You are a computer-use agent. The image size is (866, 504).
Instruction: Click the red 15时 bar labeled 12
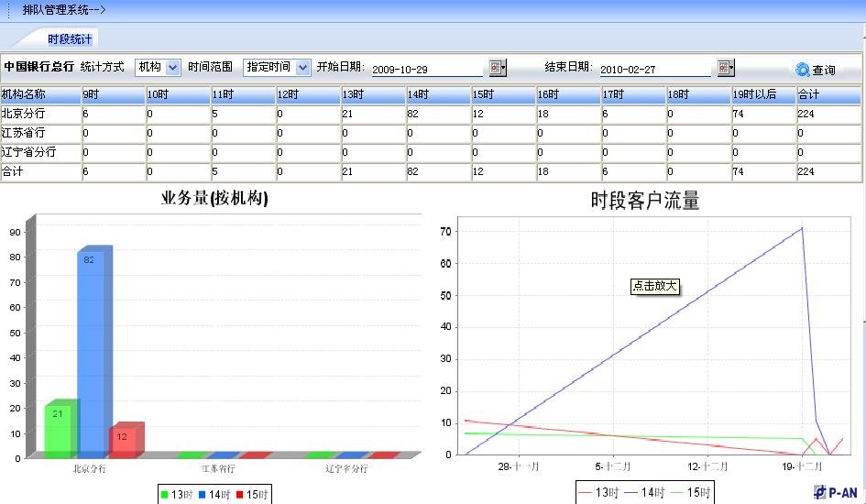click(x=123, y=441)
